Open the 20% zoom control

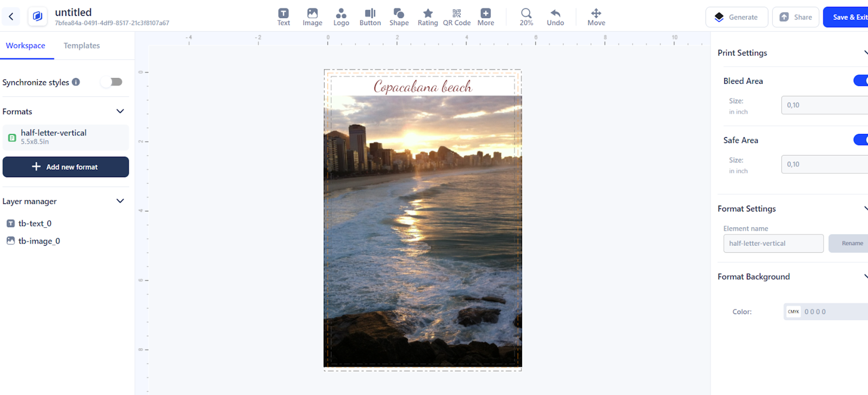coord(526,17)
